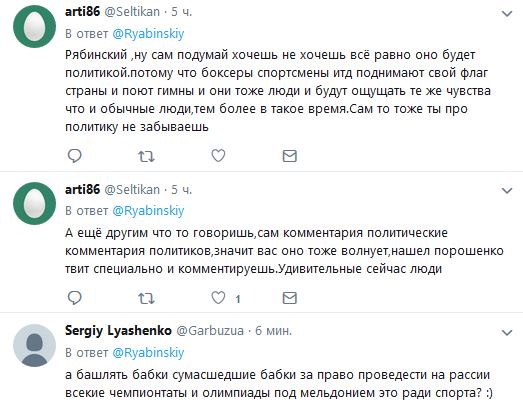This screenshot has width=523, height=409.
Task: Expand options chevron on first arti86 tweet
Action: click(507, 14)
